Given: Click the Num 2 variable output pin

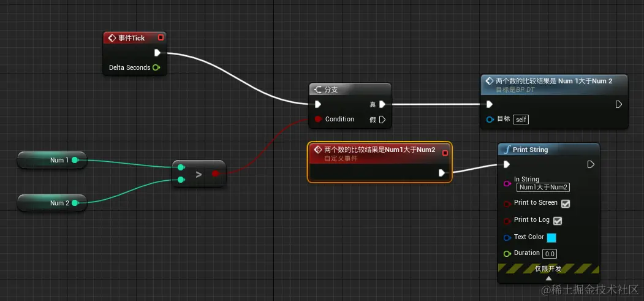Looking at the screenshot, I should click(75, 203).
